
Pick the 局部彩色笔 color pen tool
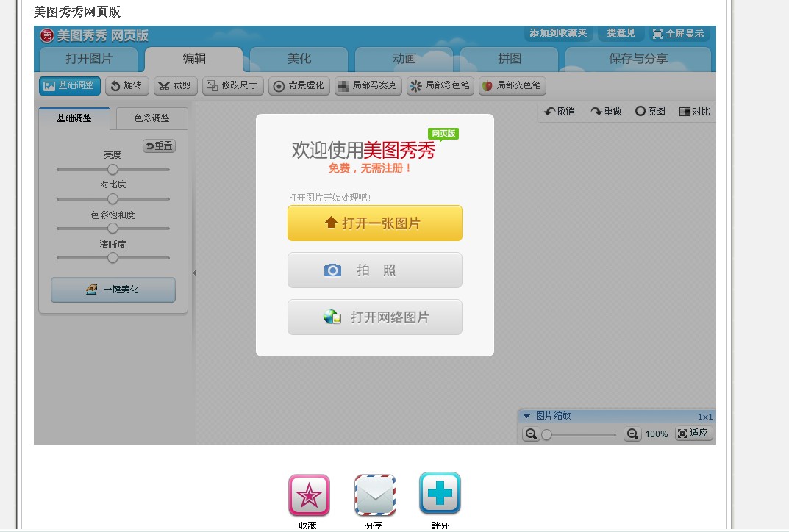[440, 85]
